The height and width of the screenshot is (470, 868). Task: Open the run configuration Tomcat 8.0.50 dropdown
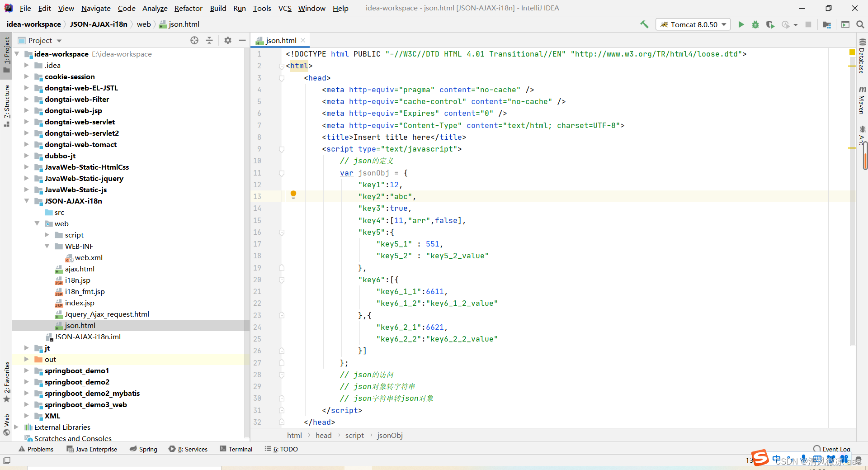693,24
